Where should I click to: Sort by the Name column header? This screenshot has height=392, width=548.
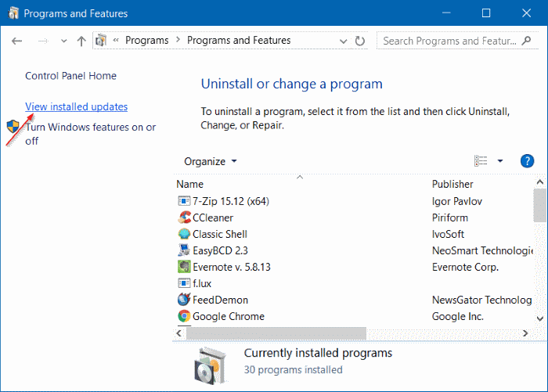pyautogui.click(x=189, y=184)
